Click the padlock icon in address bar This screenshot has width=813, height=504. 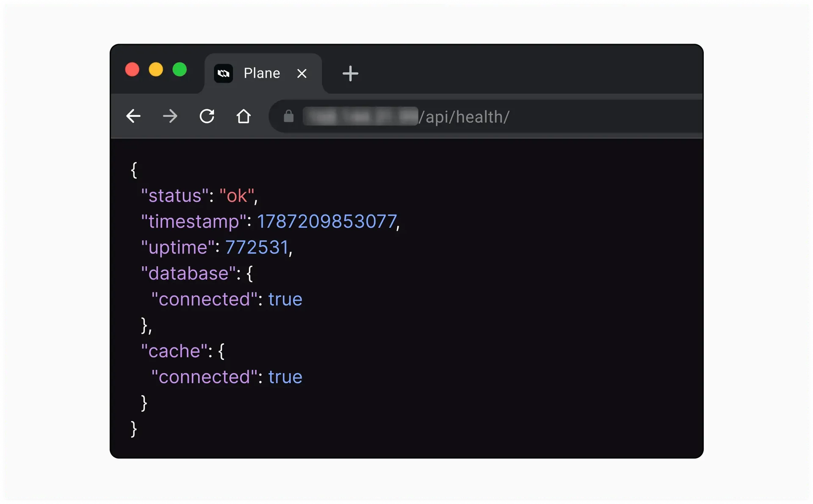289,116
